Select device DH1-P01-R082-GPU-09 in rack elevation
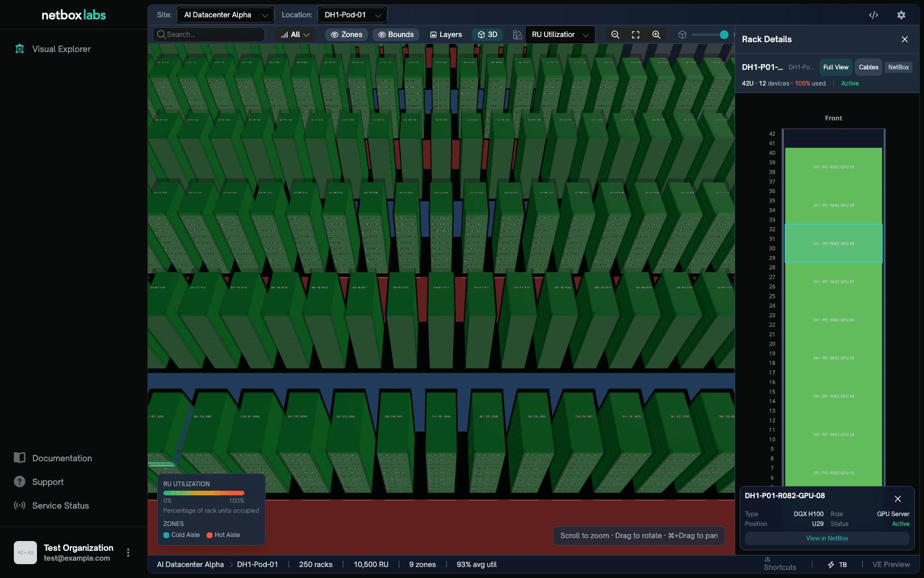Image resolution: width=924 pixels, height=578 pixels. click(x=833, y=205)
